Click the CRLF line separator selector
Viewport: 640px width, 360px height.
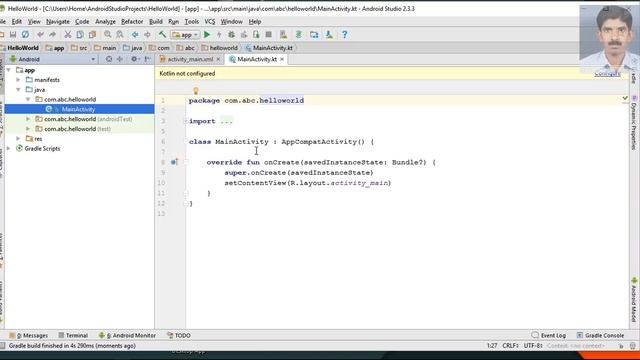pyautogui.click(x=510, y=346)
